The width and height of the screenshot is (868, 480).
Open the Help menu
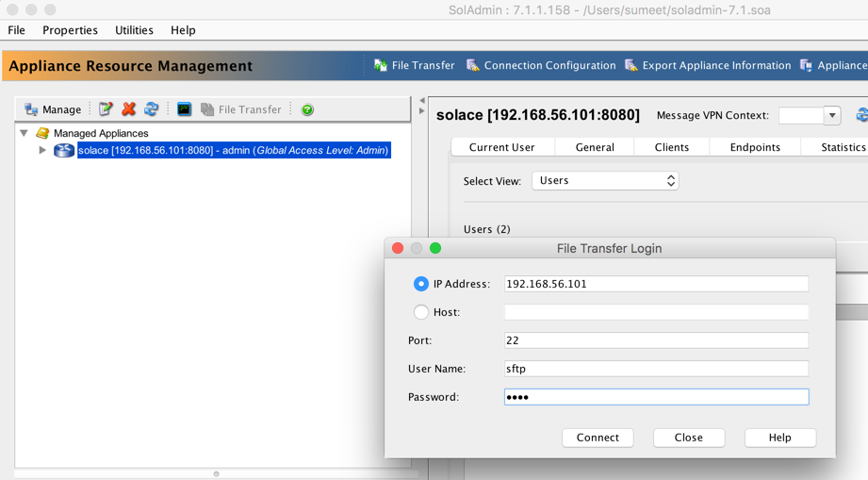click(183, 30)
